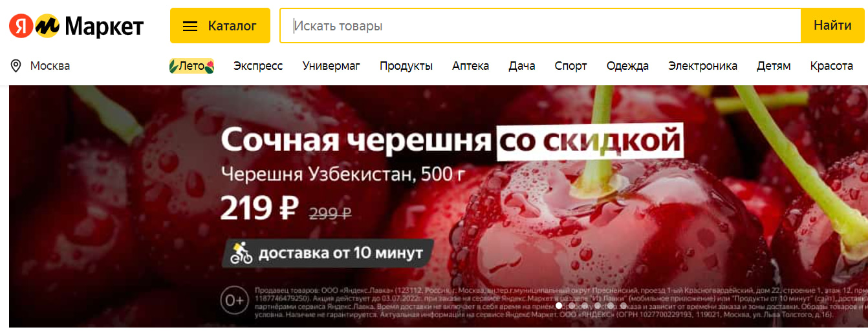
Task: Change city by clicking Москва
Action: point(50,65)
